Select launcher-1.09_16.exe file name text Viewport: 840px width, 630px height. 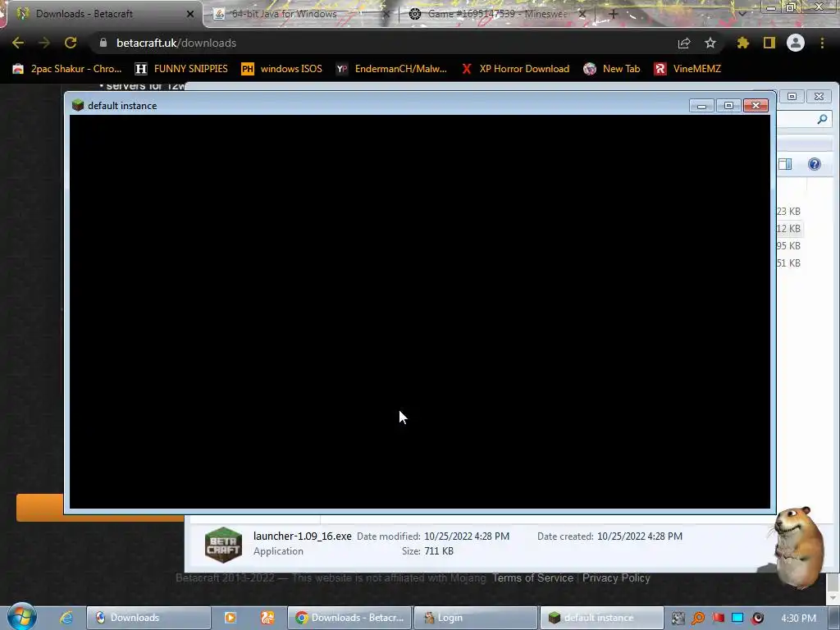coord(302,536)
